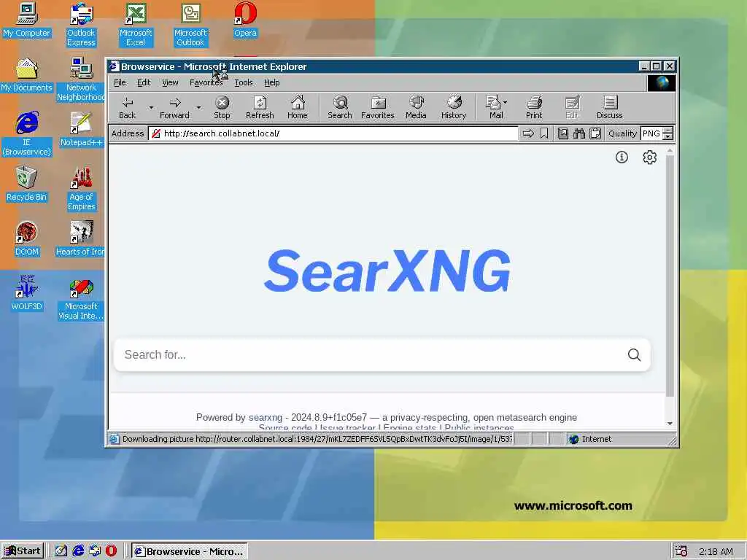Expand the Back button history dropdown arrow
This screenshot has height=560, width=747.
click(x=151, y=108)
